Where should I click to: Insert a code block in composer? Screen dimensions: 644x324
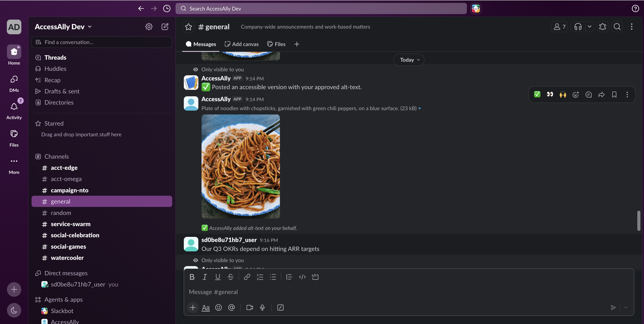(315, 277)
